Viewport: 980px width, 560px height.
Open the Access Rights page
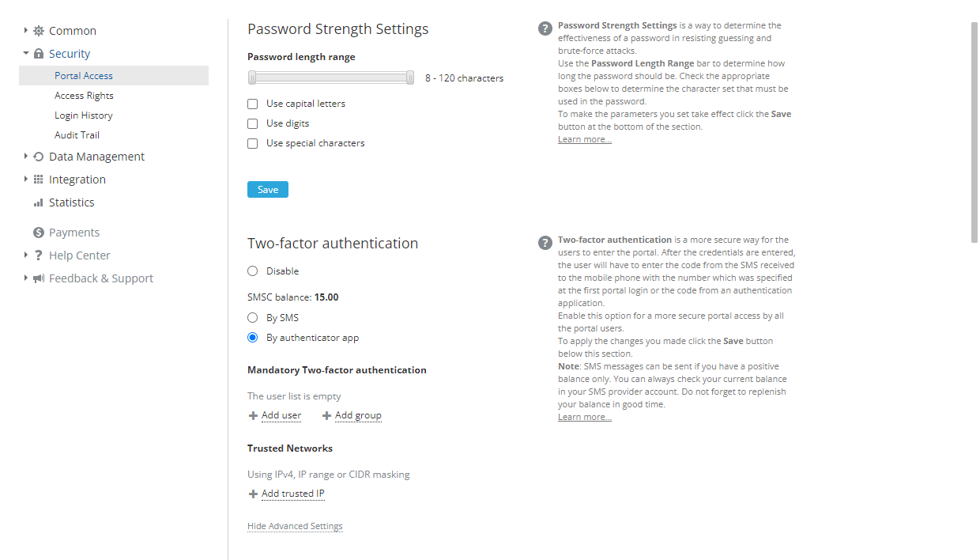click(84, 95)
